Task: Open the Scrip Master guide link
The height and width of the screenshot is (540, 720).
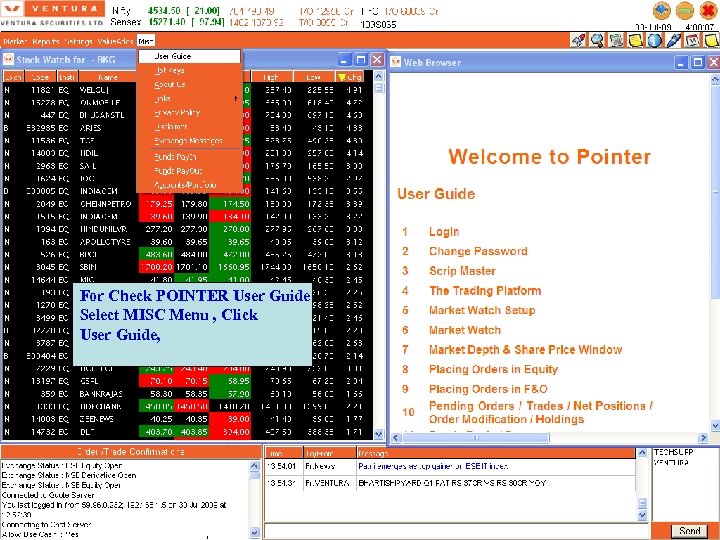Action: 462,271
